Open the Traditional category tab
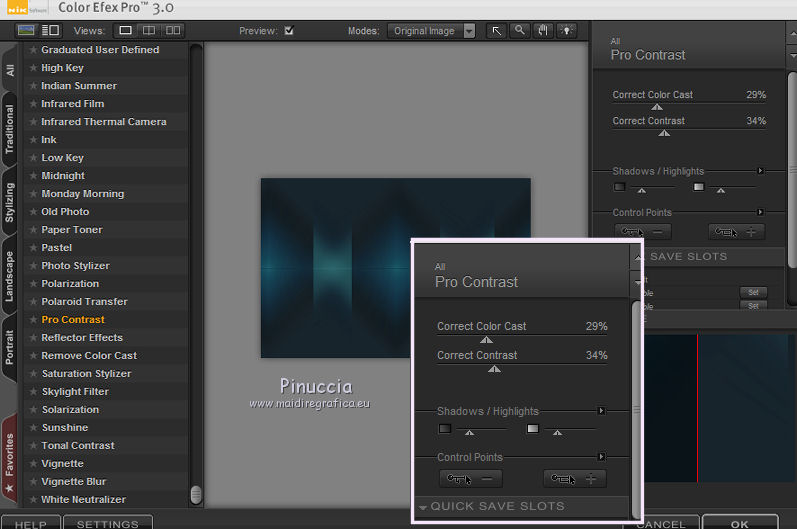Viewport: 797px width, 529px height. point(10,129)
